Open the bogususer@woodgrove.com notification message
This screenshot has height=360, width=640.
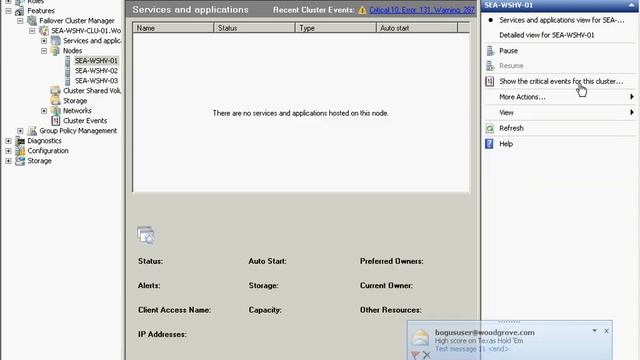[484, 333]
